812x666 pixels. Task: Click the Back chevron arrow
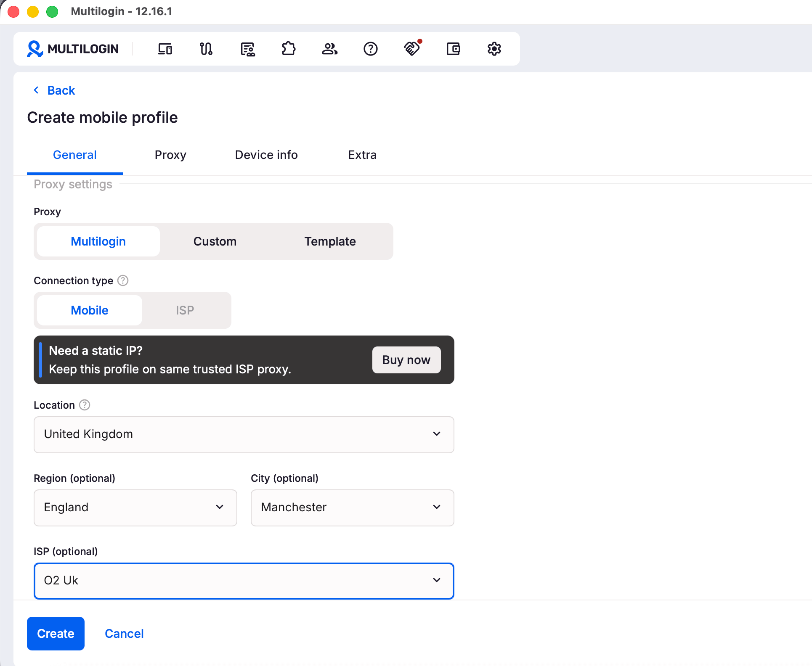(36, 90)
